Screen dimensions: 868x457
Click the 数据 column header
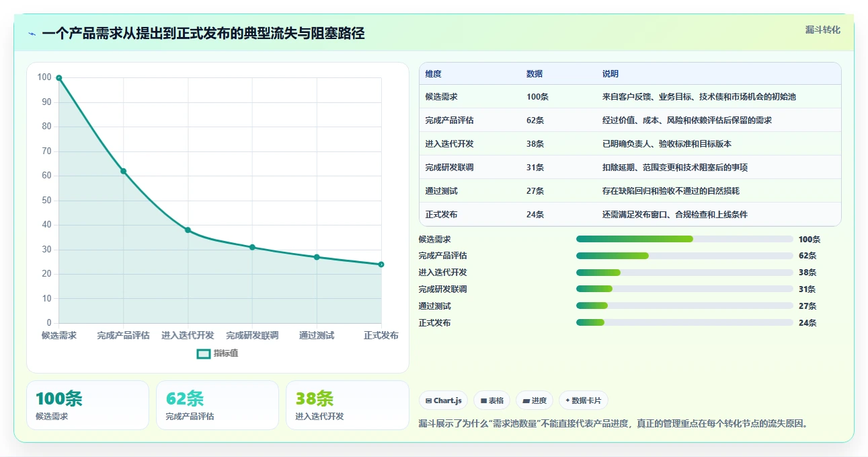(535, 74)
